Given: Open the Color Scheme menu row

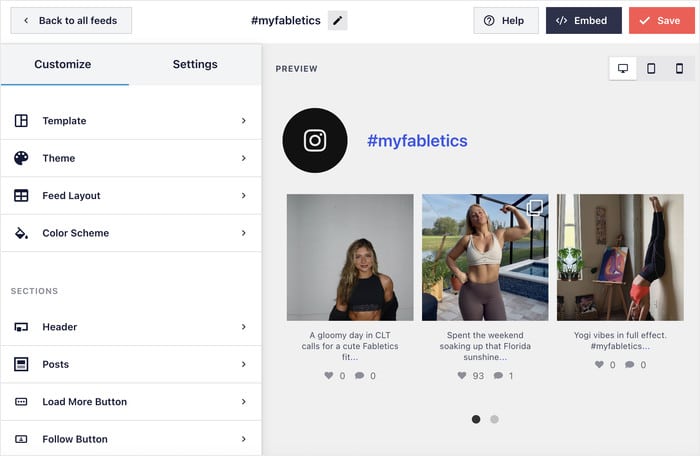Looking at the screenshot, I should click(131, 233).
